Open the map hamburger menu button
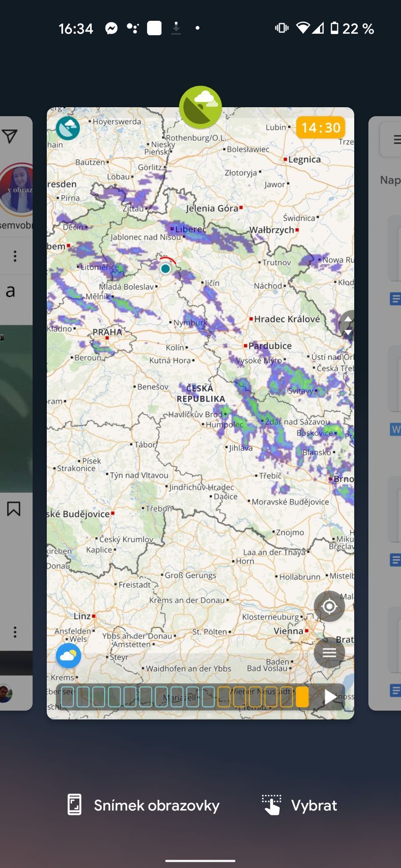Viewport: 401px width, 868px height. pos(329,653)
